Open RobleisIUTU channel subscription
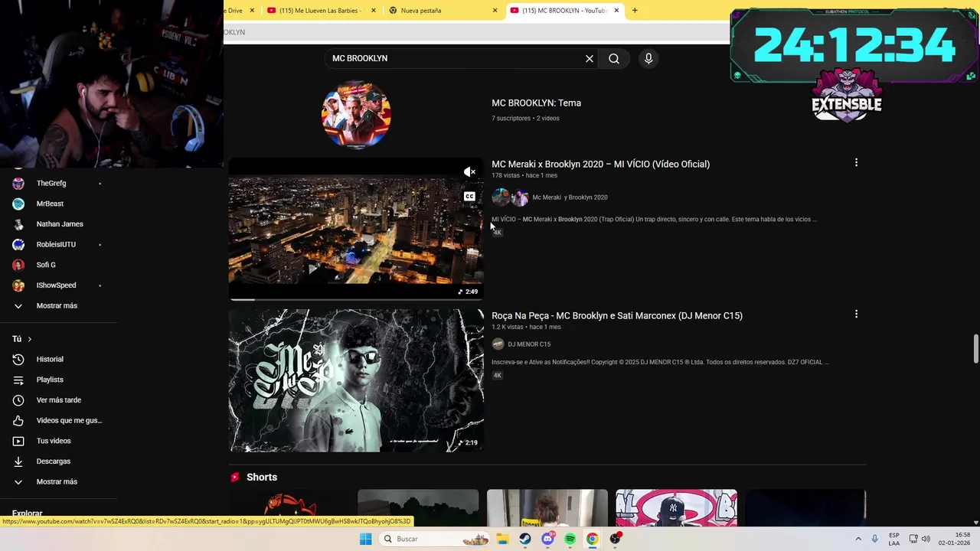This screenshot has height=551, width=980. tap(57, 245)
